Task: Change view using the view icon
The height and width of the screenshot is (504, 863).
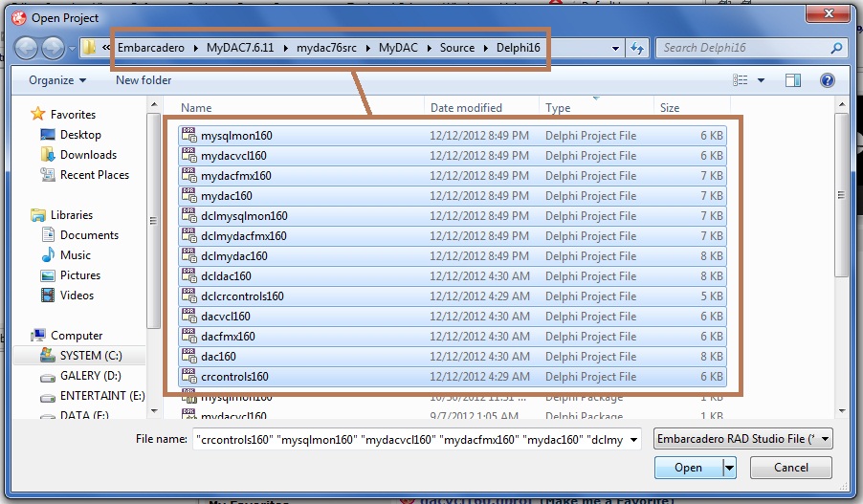Action: [x=741, y=80]
